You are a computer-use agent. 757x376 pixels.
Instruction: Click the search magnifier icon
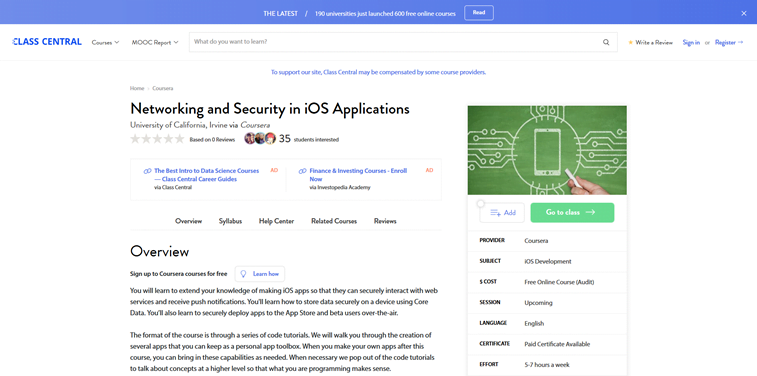tap(606, 42)
